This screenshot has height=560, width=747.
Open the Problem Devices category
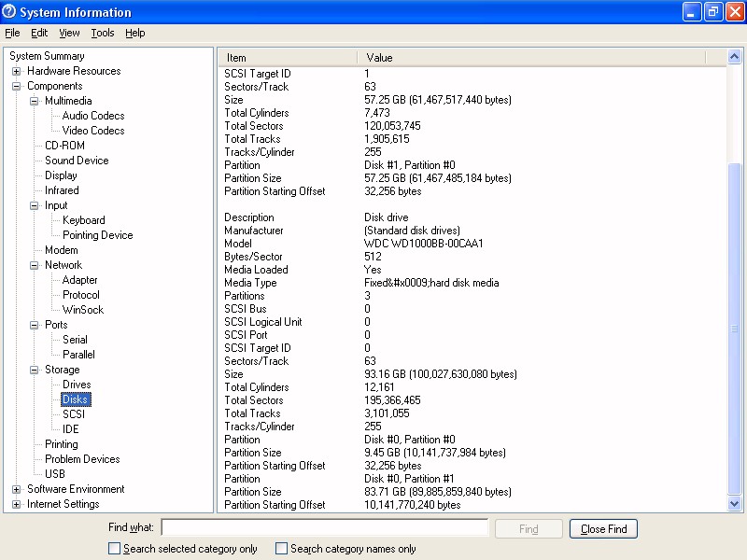coord(82,459)
